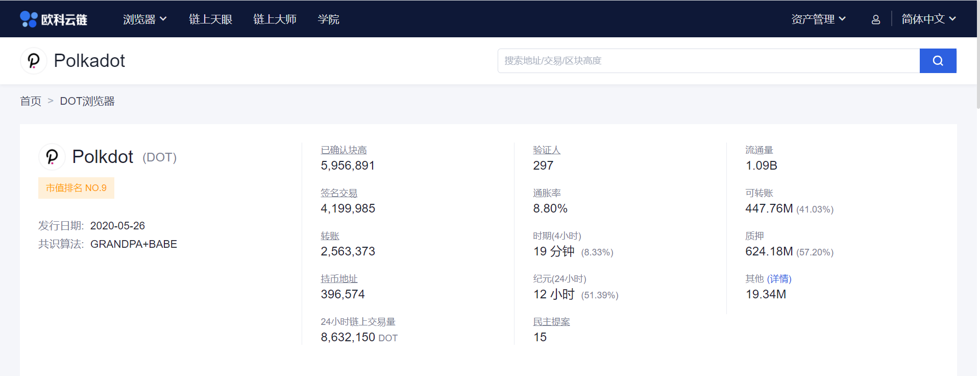
Task: Click the 持币地址 link
Action: pos(339,279)
